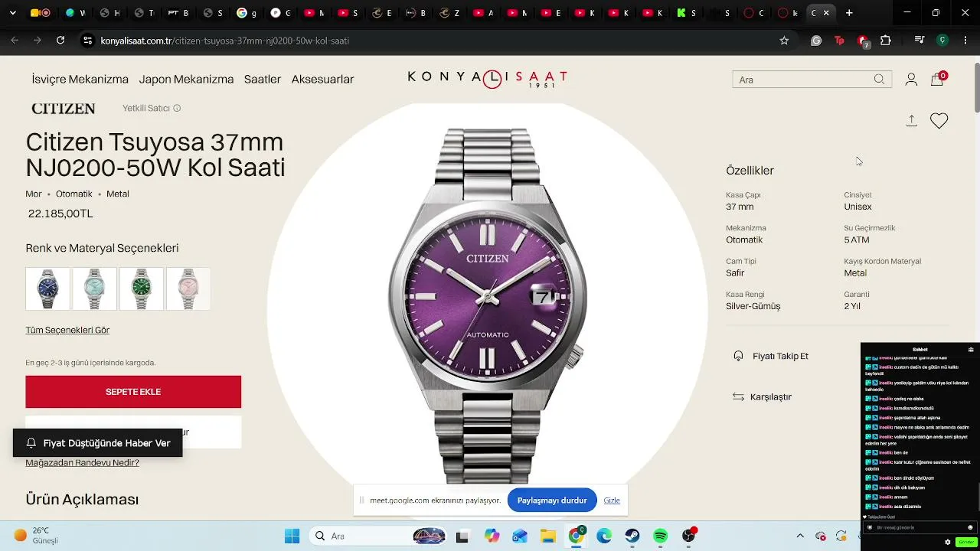Image resolution: width=980 pixels, height=551 pixels.
Task: Click the main purple watch product image
Action: [487, 306]
